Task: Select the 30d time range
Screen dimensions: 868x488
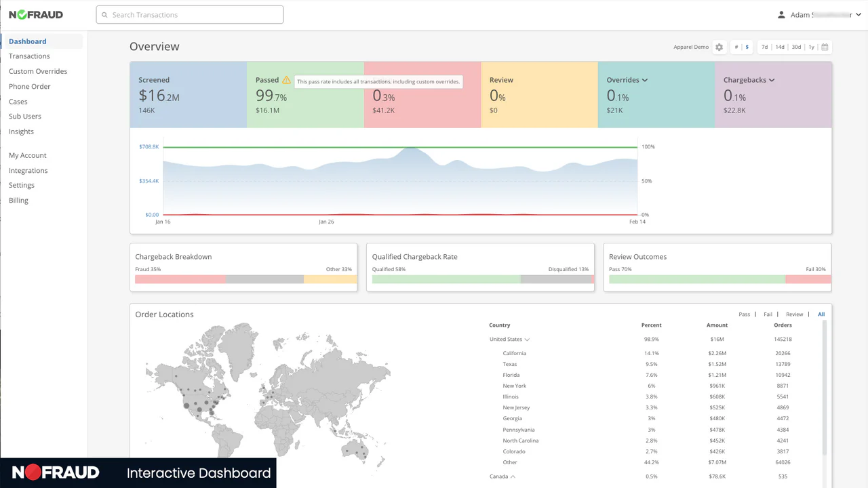Action: pos(796,47)
